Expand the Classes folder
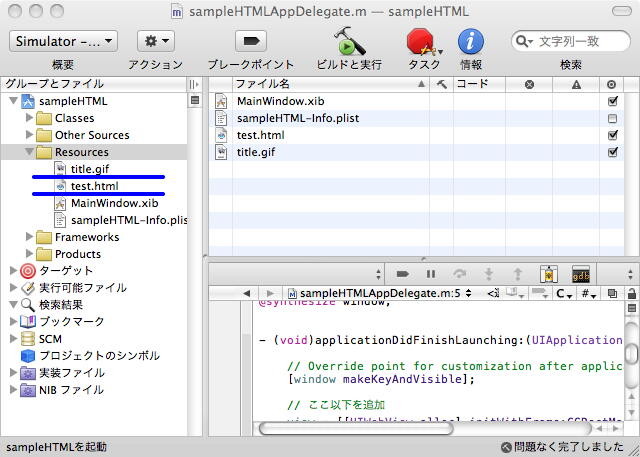 (29, 118)
